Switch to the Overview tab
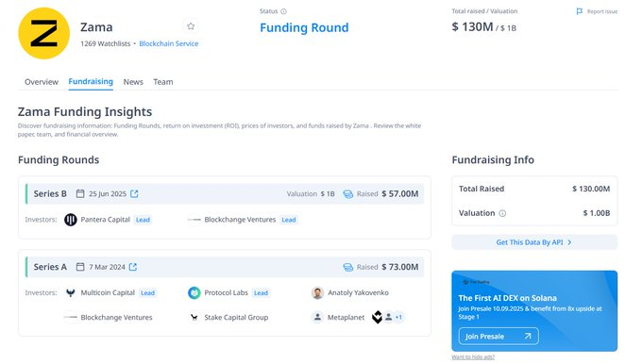 42,82
